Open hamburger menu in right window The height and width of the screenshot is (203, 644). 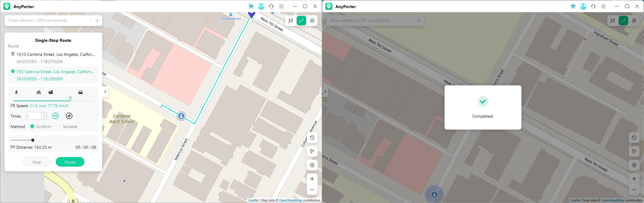(x=603, y=6)
